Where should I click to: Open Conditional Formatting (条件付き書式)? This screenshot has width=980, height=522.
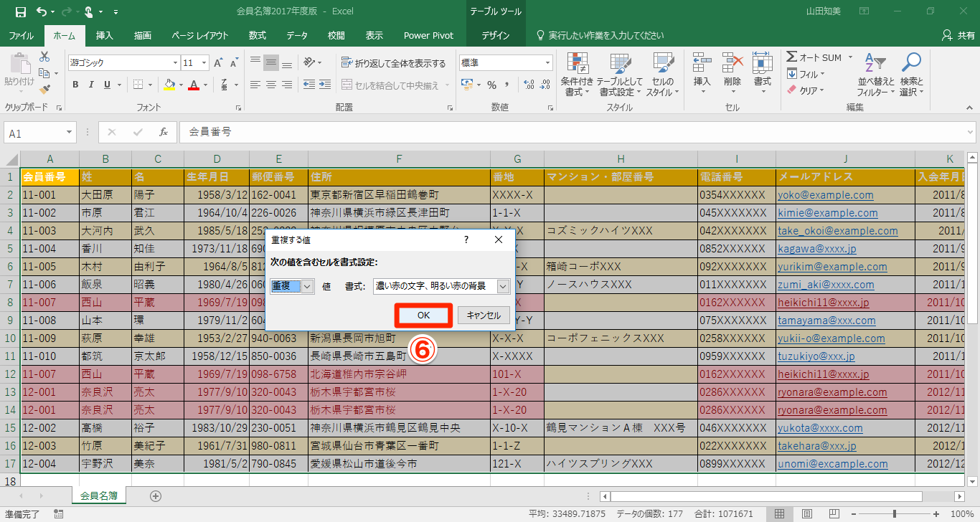tap(576, 75)
